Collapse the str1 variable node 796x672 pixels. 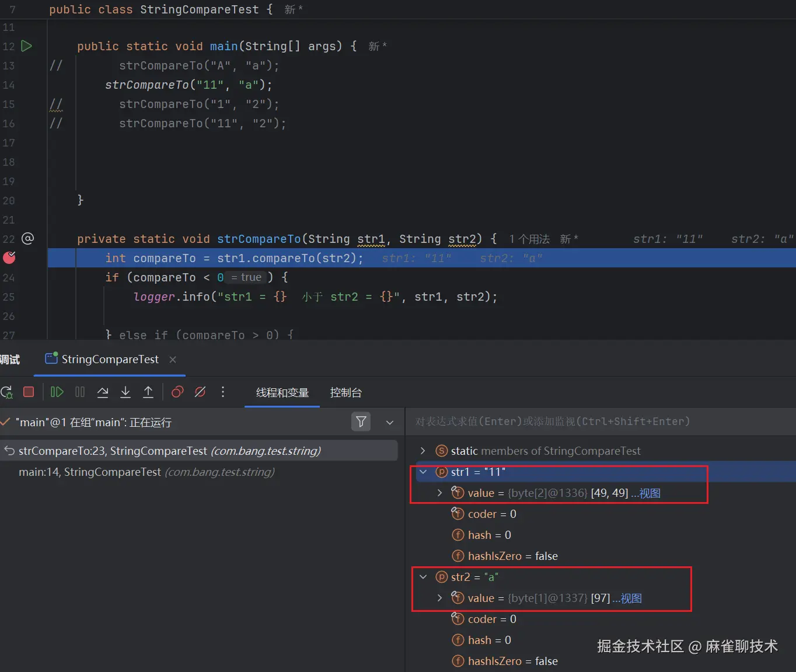coord(423,472)
